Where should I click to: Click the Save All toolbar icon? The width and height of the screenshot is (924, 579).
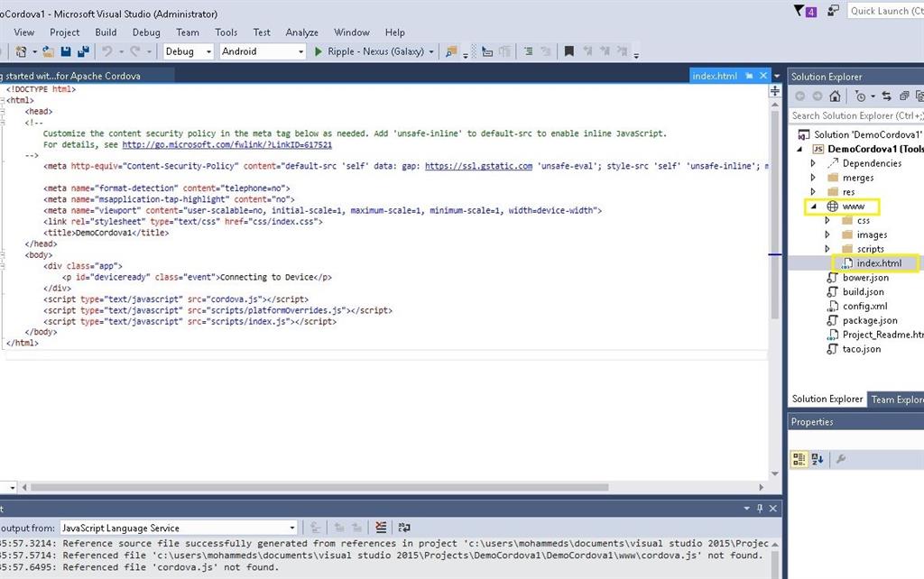tap(83, 51)
